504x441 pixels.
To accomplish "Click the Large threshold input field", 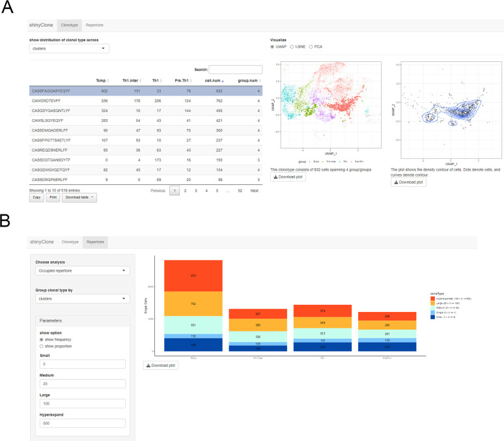I will click(x=83, y=404).
